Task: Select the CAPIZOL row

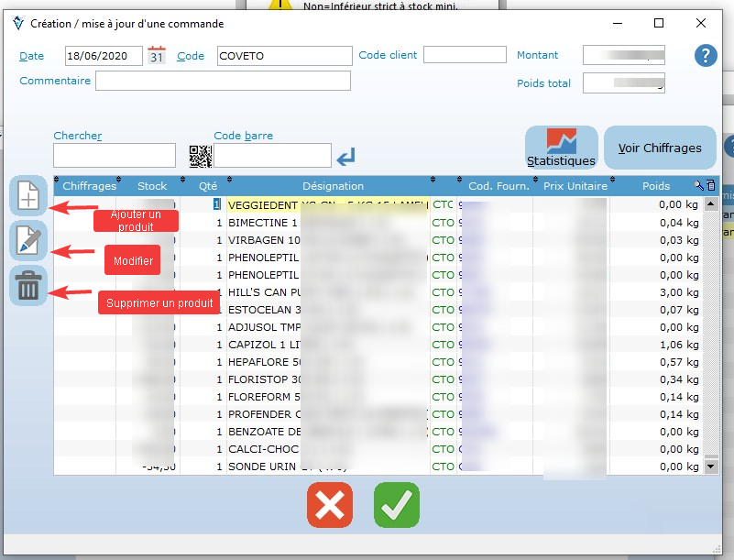Action: point(378,344)
